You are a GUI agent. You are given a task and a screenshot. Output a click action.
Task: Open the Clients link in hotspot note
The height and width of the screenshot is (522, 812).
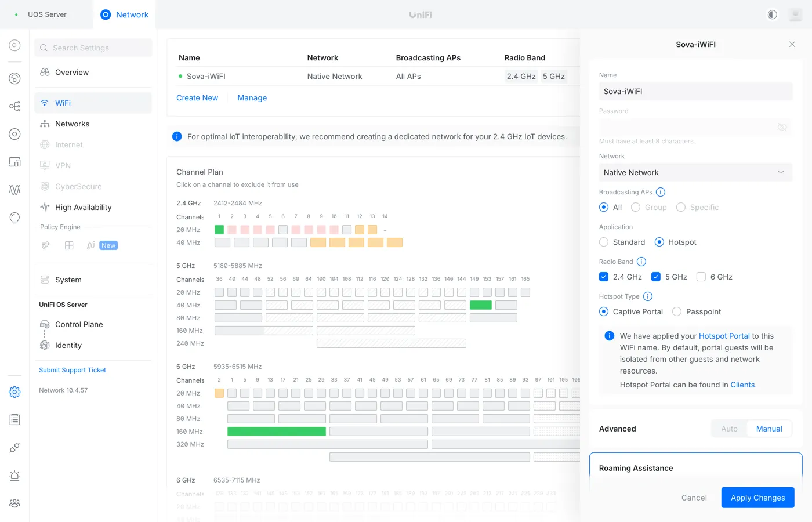pos(742,385)
